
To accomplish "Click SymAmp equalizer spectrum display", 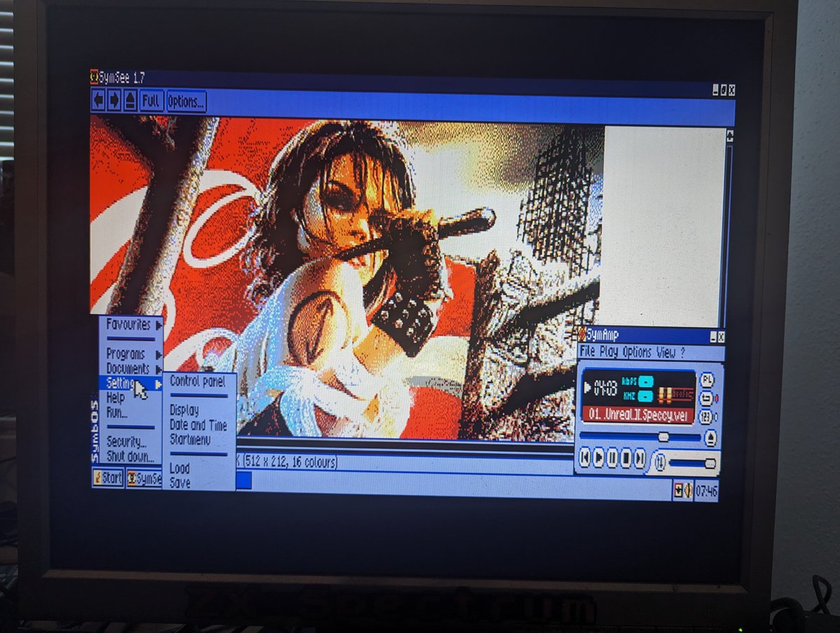I will 675,394.
